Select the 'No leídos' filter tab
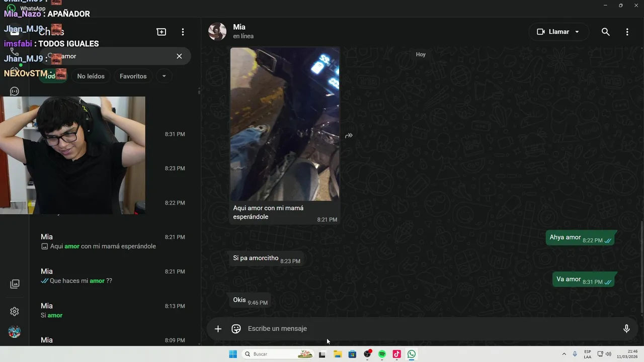Image resolution: width=644 pixels, height=362 pixels. coord(91,76)
